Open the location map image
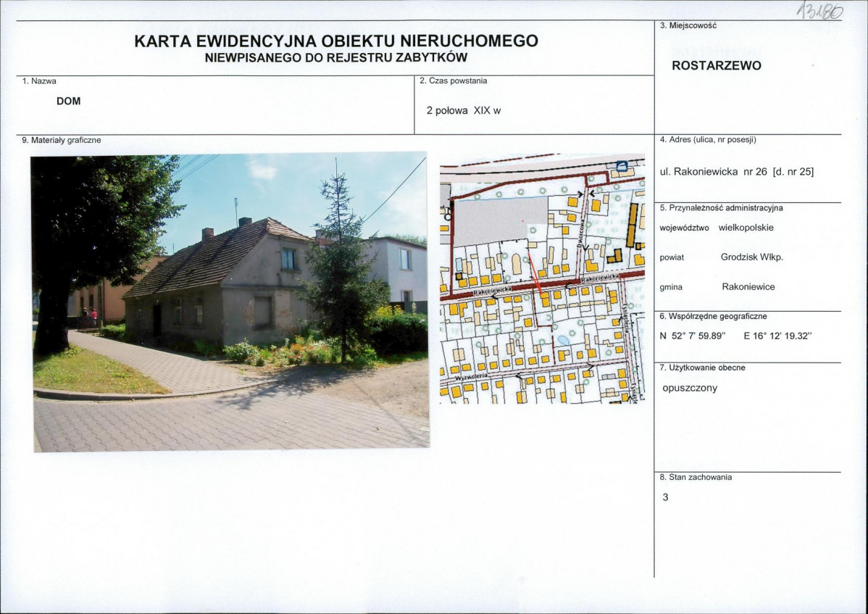Image resolution: width=868 pixels, height=614 pixels. tap(543, 278)
